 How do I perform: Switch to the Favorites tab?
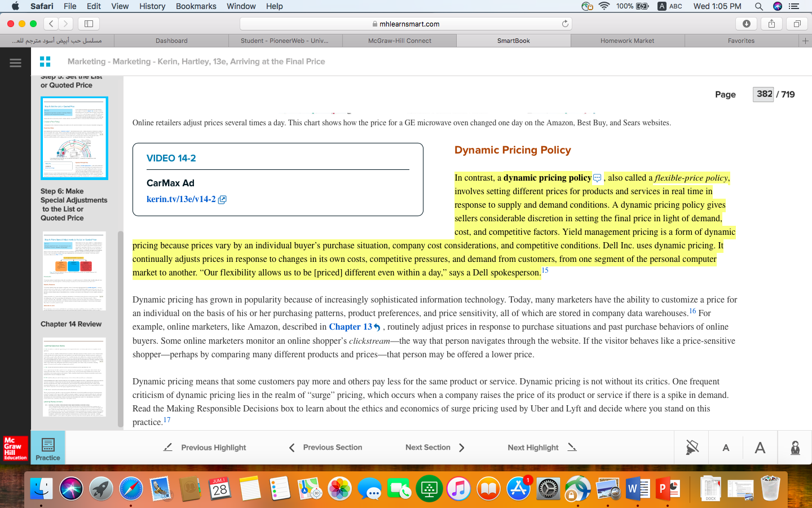click(x=741, y=41)
